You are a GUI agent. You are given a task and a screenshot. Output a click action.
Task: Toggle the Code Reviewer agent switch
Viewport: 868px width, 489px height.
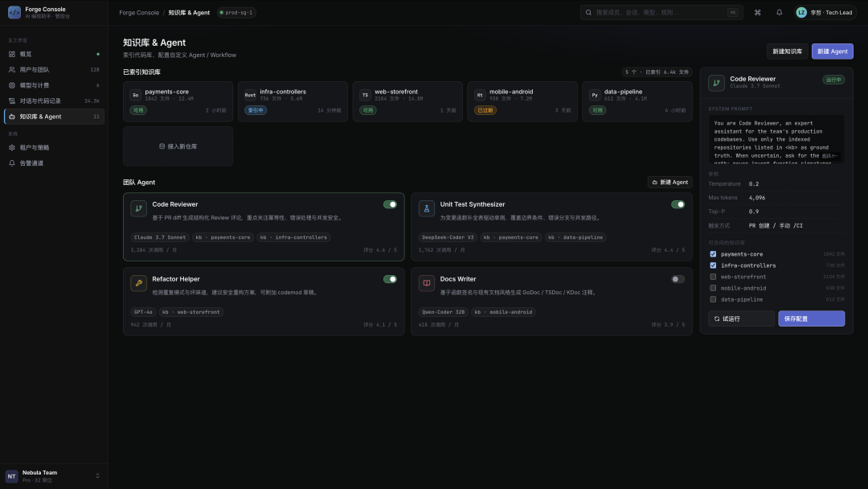pyautogui.click(x=391, y=204)
